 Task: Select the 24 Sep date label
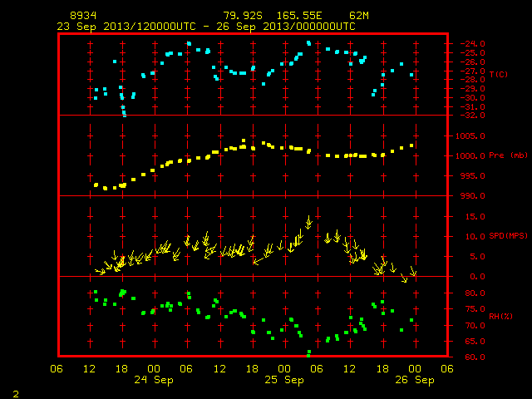click(x=154, y=380)
